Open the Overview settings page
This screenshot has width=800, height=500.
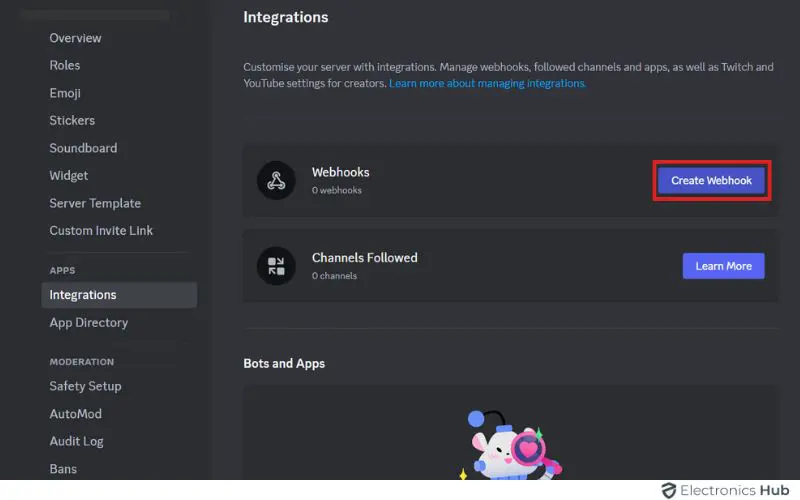coord(76,38)
